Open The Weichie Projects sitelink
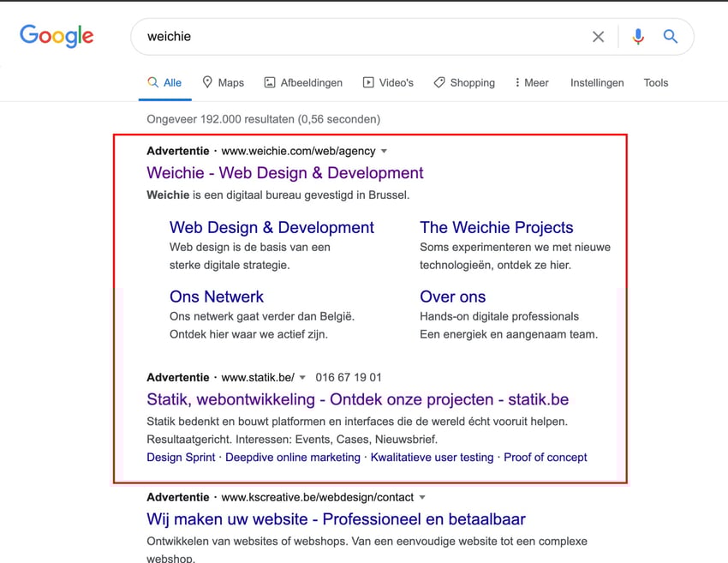 [x=496, y=227]
